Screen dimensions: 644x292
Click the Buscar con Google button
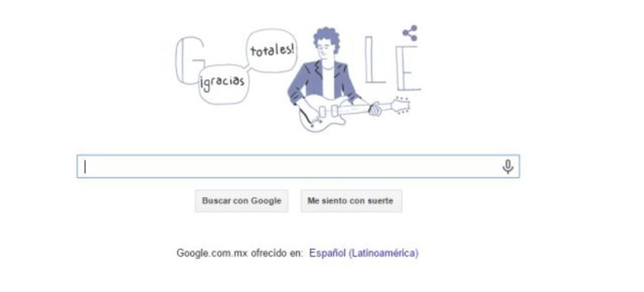(241, 201)
